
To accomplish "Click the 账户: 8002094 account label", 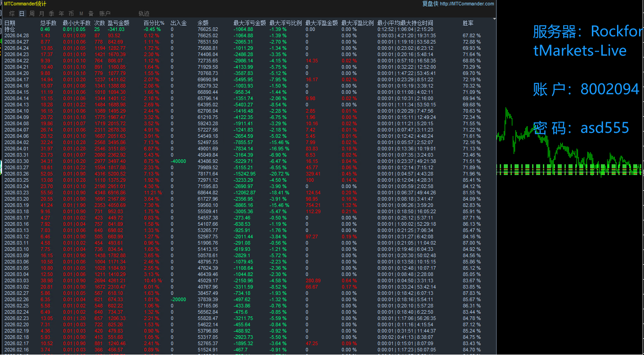I will point(586,89).
